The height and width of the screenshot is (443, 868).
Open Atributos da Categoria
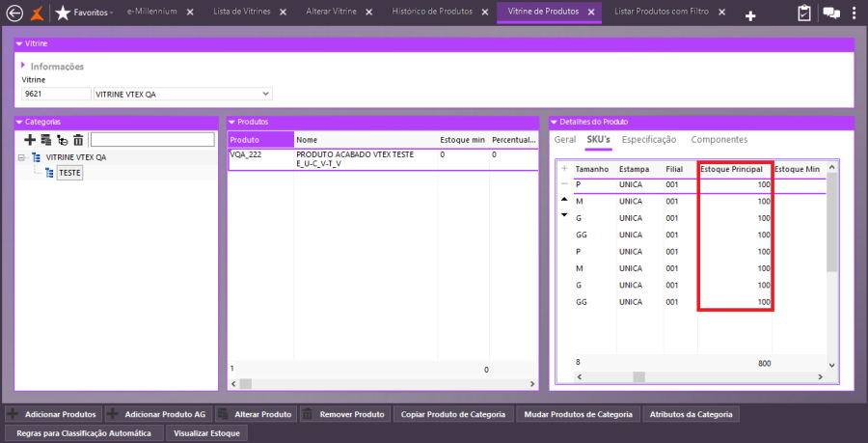(x=691, y=414)
